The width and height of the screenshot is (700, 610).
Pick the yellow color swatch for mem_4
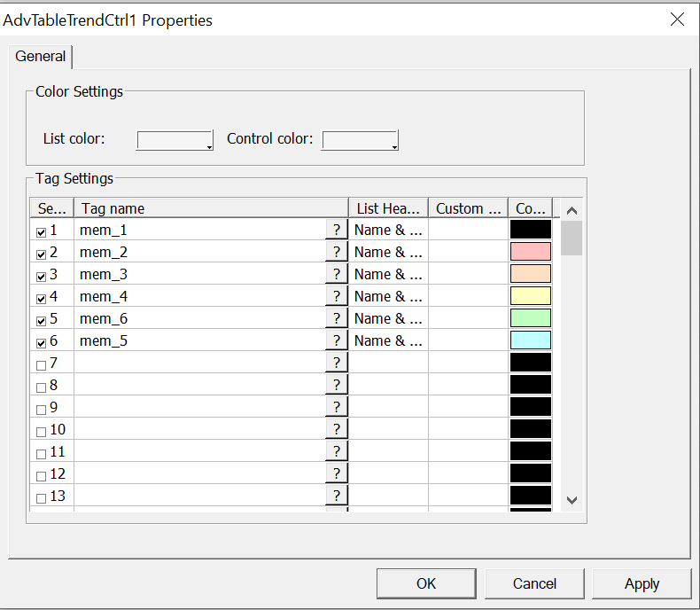click(x=531, y=296)
